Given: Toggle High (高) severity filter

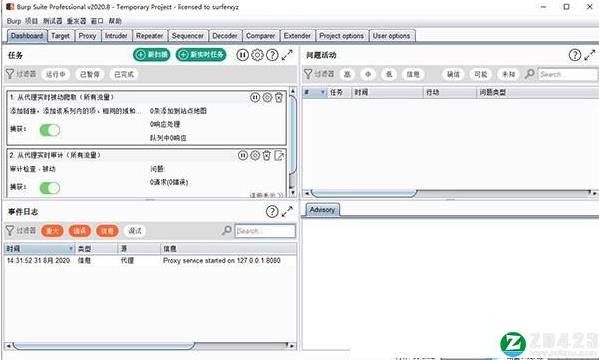Looking at the screenshot, I should pos(347,74).
